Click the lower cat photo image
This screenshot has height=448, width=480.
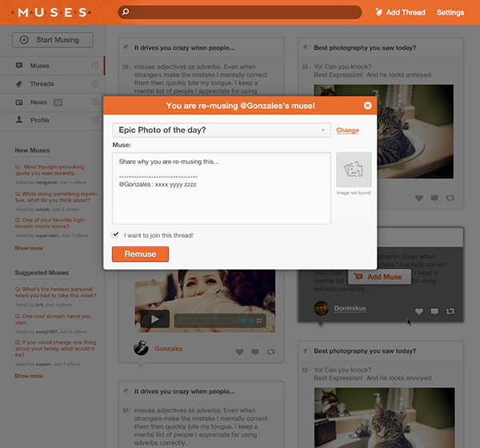pos(385,418)
